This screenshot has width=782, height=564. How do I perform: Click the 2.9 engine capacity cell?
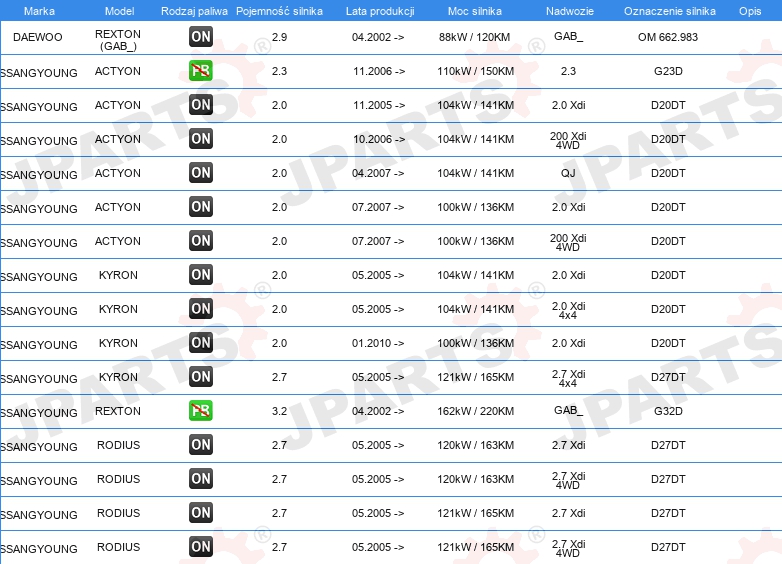[279, 37]
